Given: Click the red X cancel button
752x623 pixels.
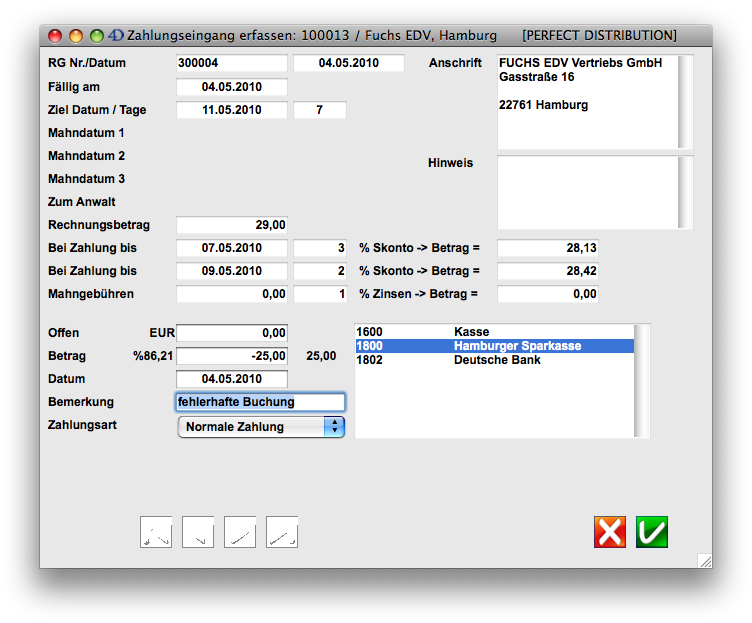Looking at the screenshot, I should [x=610, y=532].
